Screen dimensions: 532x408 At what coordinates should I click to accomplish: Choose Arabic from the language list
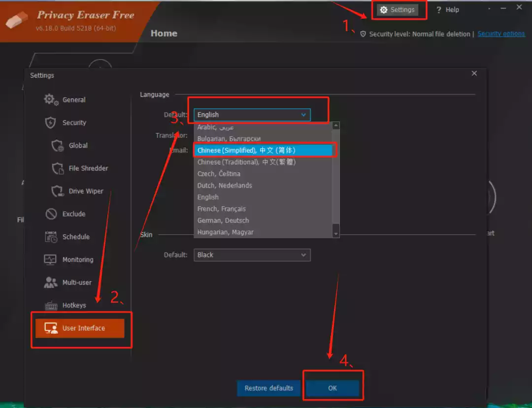click(263, 127)
